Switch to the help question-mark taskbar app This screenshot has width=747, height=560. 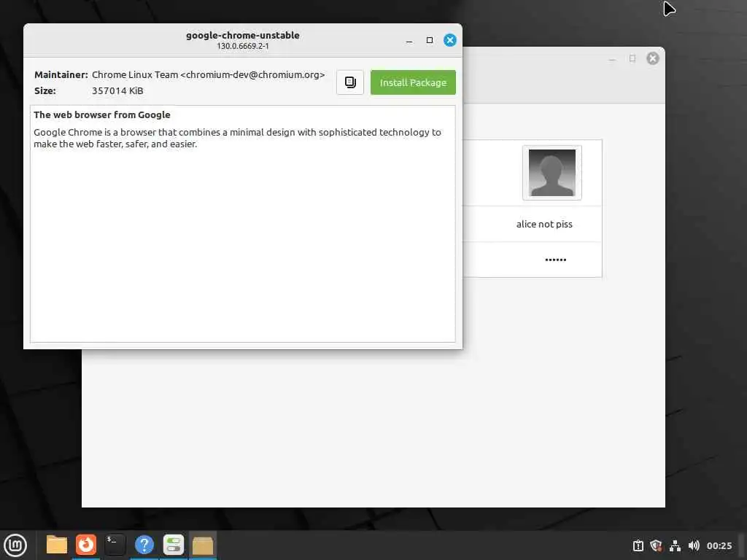(x=144, y=545)
